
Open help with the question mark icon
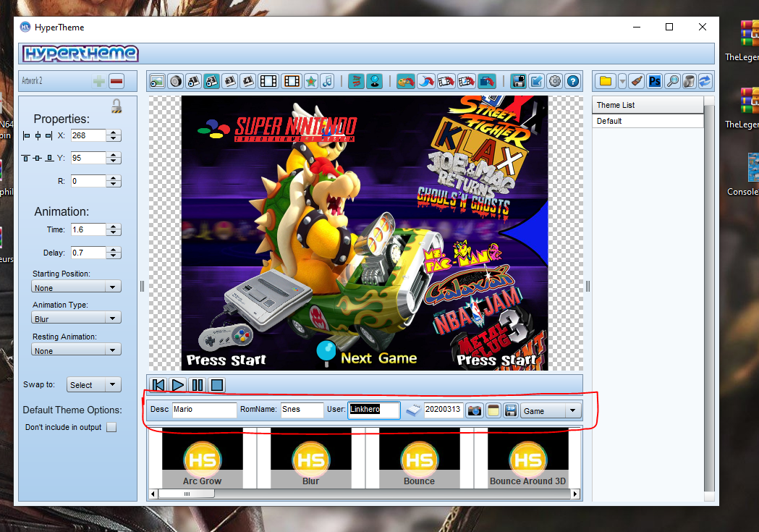point(572,81)
